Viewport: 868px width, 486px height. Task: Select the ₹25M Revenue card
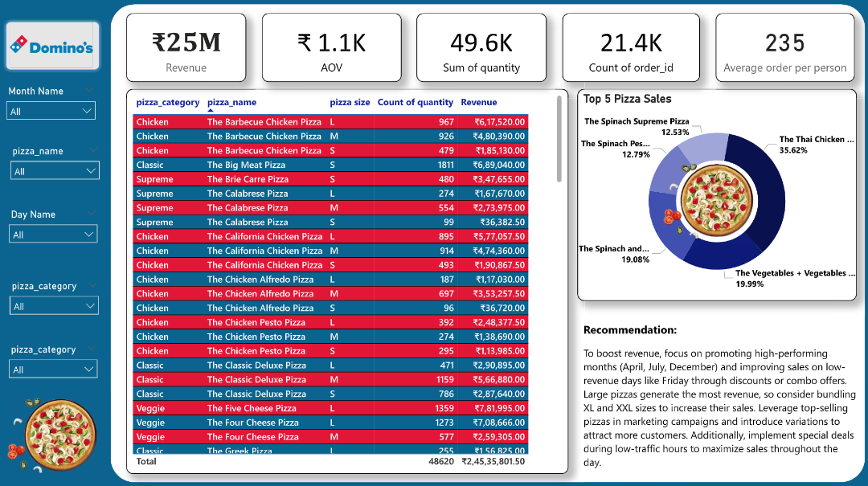tap(186, 48)
